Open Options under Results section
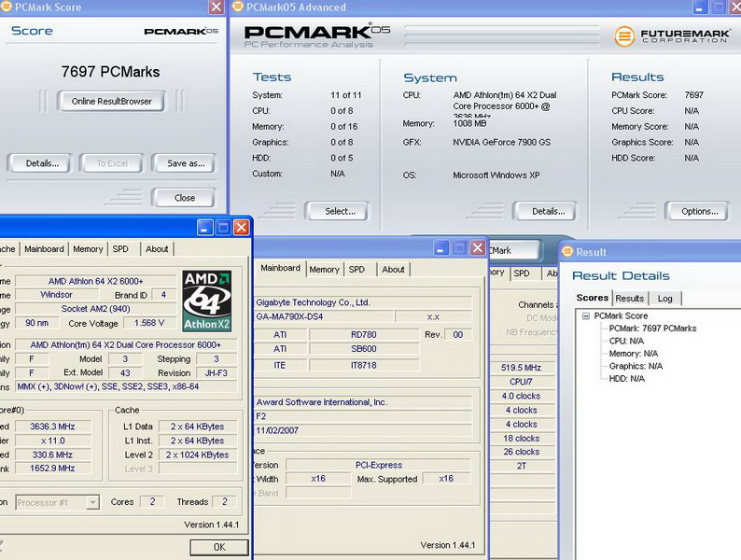The image size is (741, 560). (696, 211)
